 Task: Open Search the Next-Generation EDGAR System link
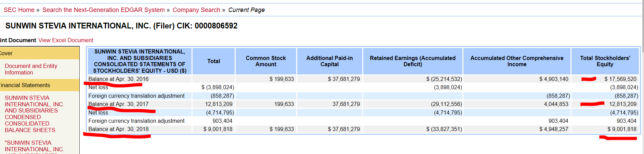point(103,10)
